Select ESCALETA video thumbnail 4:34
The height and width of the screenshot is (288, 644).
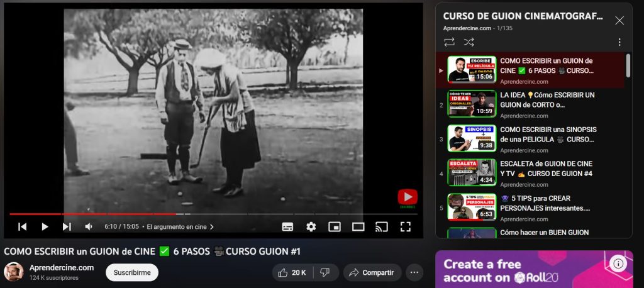point(472,172)
